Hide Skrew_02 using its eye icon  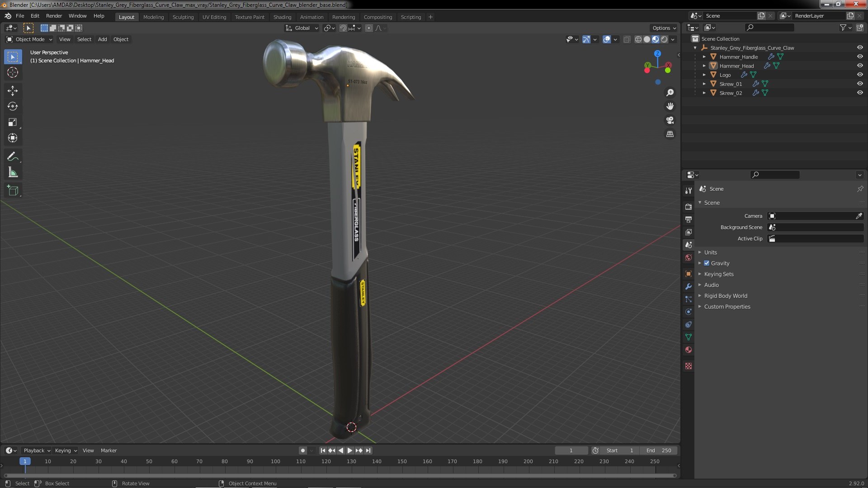[859, 93]
